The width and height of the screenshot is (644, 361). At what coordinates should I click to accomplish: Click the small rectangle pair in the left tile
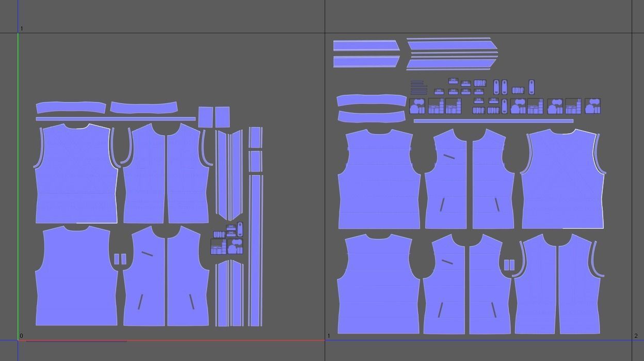coord(120,259)
